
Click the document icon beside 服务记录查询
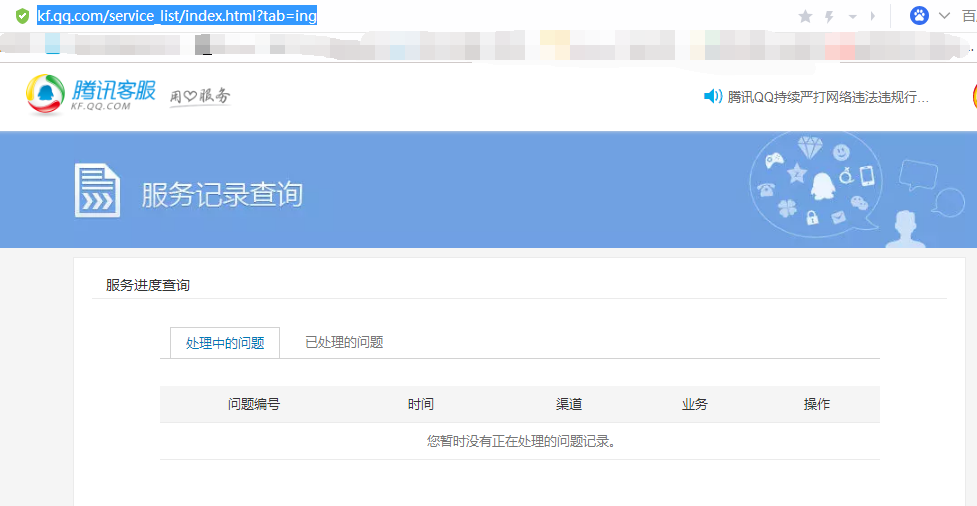click(97, 190)
